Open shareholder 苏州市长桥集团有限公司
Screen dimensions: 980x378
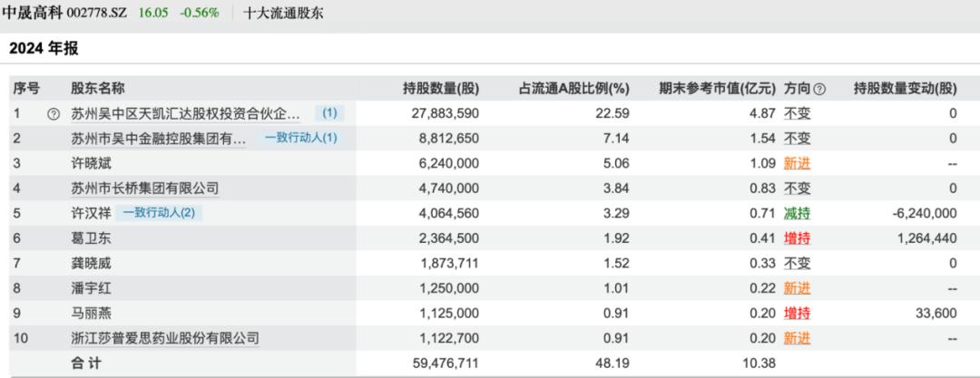pos(145,189)
